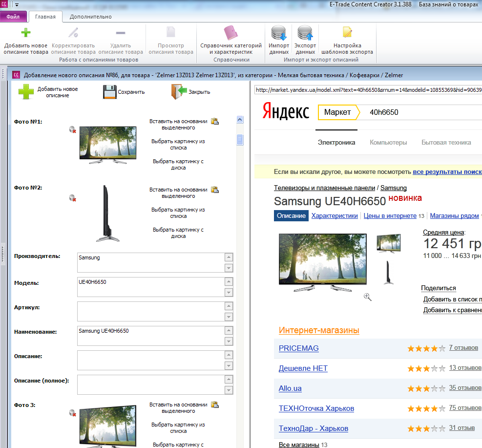The width and height of the screenshot is (482, 448).
Task: Select the Описание product tab
Action: pos(291,215)
